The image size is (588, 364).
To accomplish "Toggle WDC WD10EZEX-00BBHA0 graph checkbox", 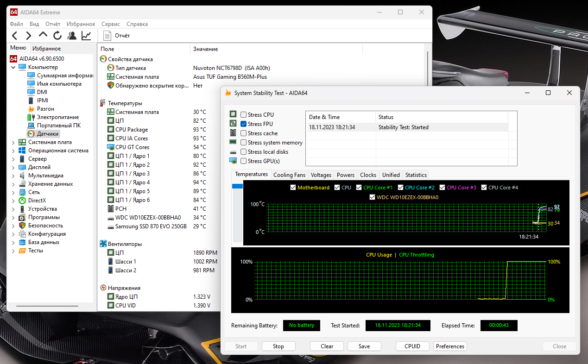I will 373,197.
